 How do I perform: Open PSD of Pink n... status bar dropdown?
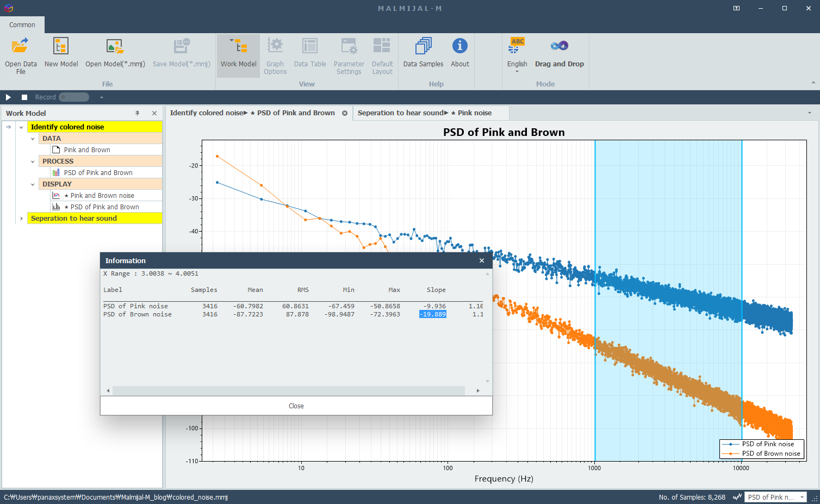coord(775,497)
